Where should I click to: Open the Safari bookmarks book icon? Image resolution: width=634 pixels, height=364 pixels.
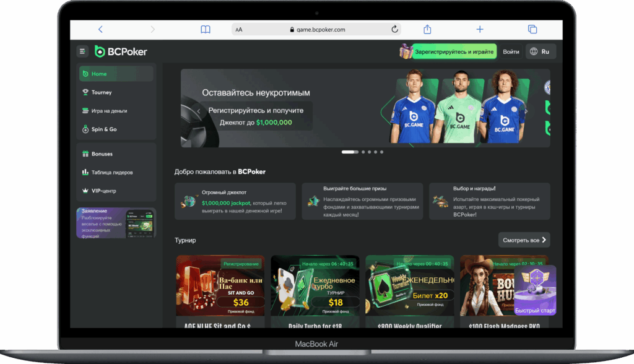(205, 29)
